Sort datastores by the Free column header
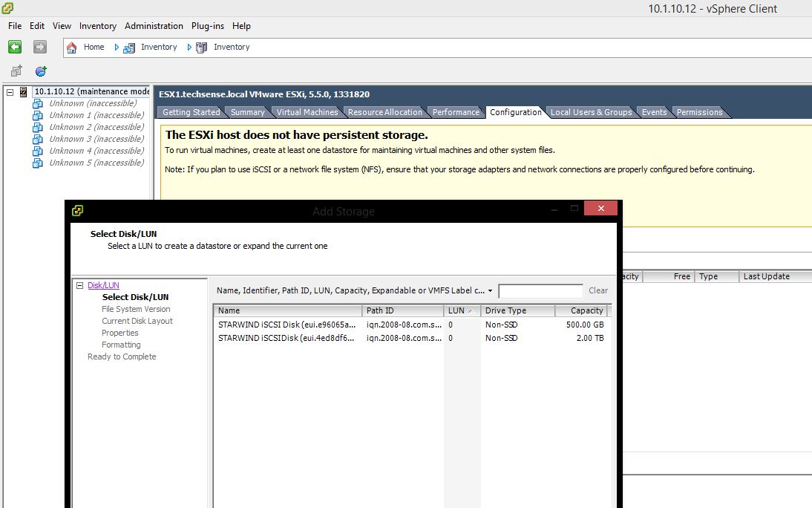812x508 pixels. coord(668,277)
